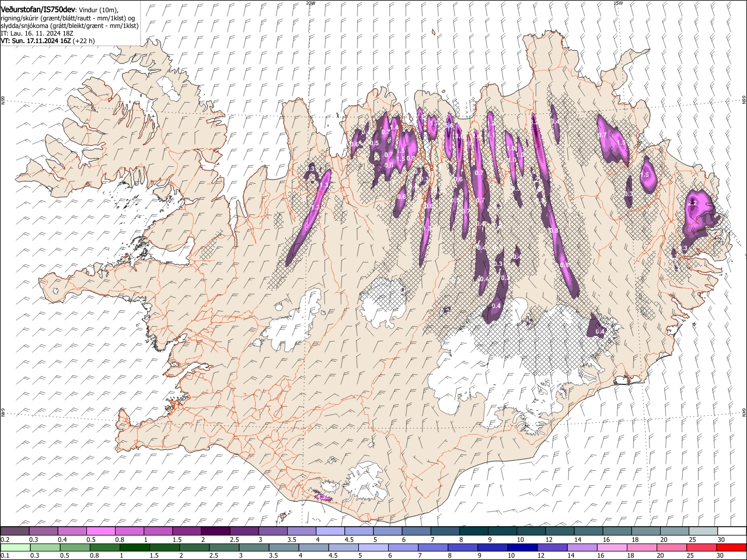The image size is (747, 560).
Task: Select the medium green 0.5–0.8 swatch in the lower legend
Action: (75, 547)
